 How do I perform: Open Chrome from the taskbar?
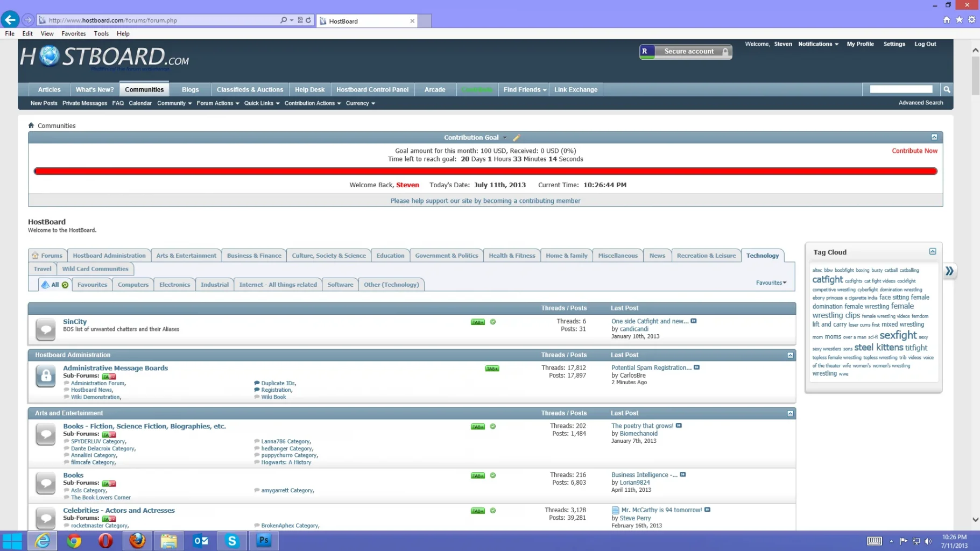point(74,541)
